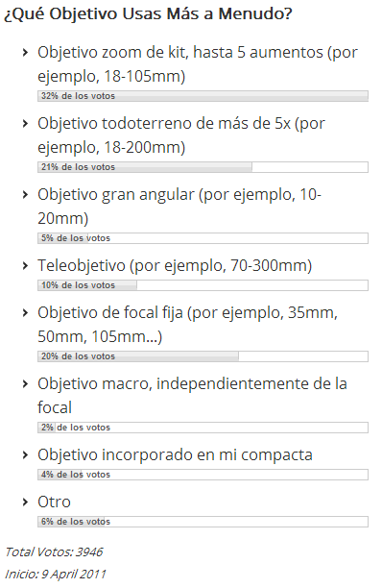Click chevron bullet beside Objetivo todoterreno
This screenshot has width=382, height=588.
[x=25, y=123]
